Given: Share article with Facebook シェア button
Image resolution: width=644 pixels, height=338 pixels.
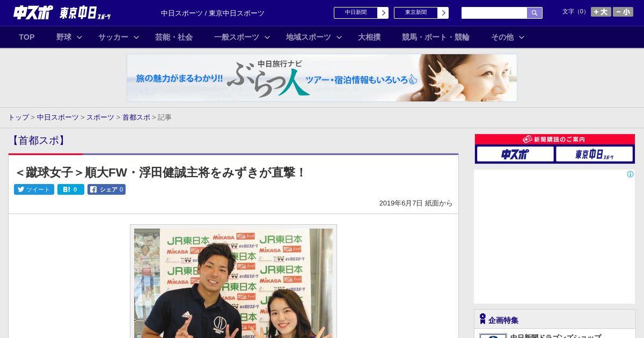Looking at the screenshot, I should click(x=106, y=189).
